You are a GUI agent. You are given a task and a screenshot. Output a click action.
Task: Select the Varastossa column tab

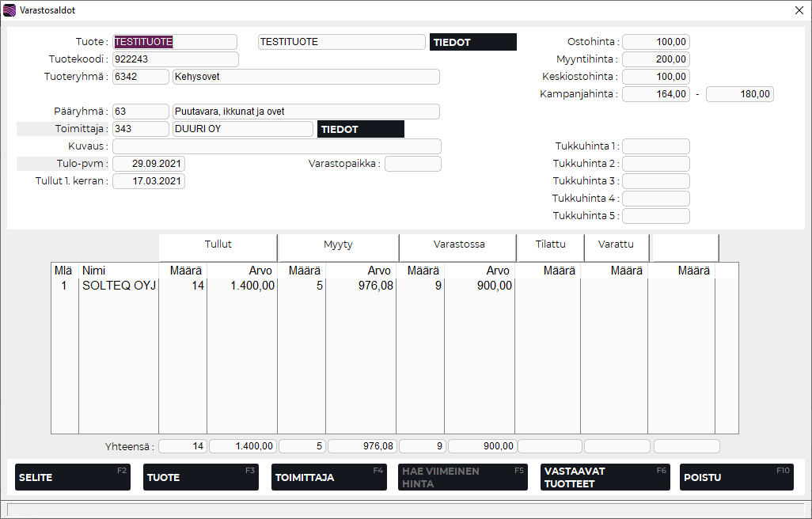coord(459,245)
